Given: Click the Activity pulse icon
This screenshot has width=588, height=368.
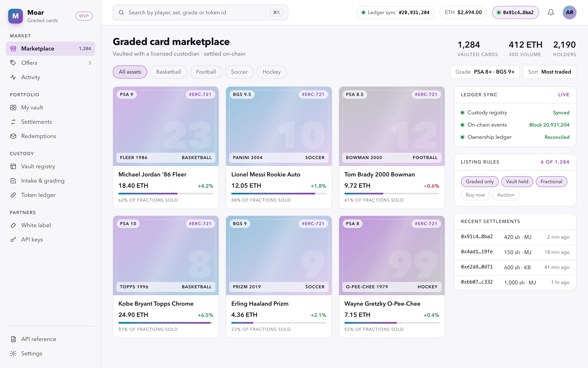Looking at the screenshot, I should tap(13, 77).
